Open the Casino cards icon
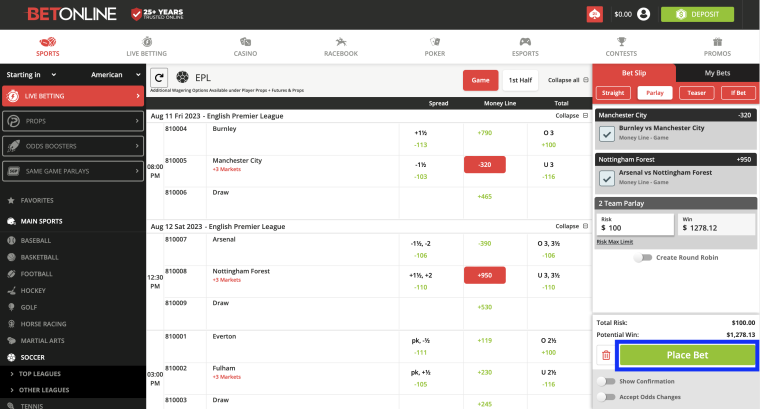The image size is (760, 409). (245, 42)
